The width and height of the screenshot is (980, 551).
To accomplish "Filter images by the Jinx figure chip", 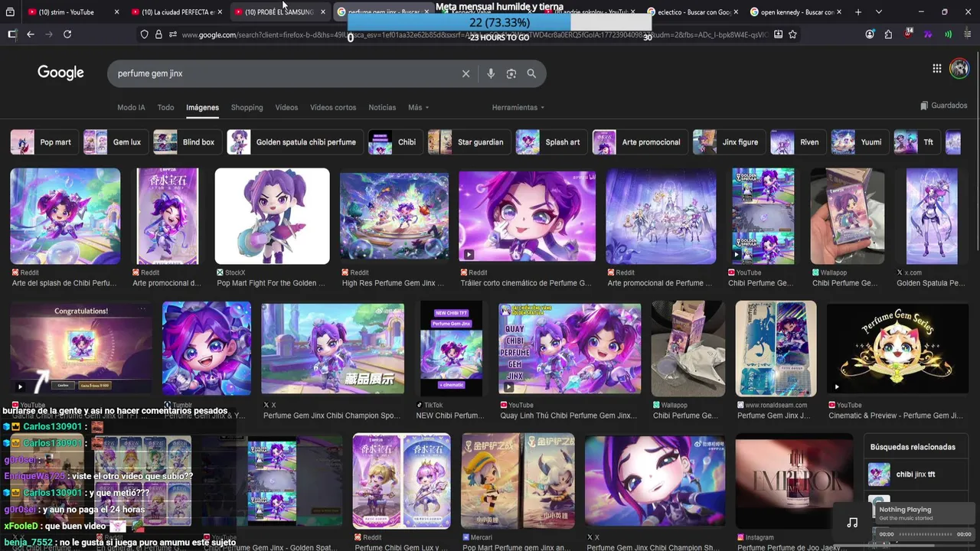I will point(727,142).
